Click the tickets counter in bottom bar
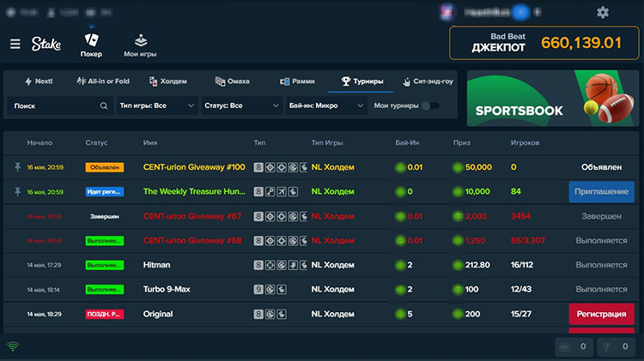Screen dimensions: 644x361 coord(574,346)
